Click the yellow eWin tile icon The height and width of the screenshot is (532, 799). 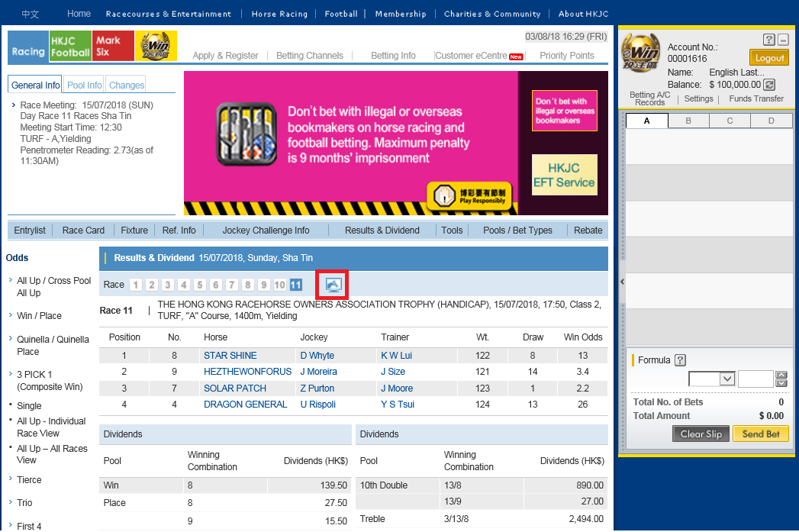click(x=156, y=46)
